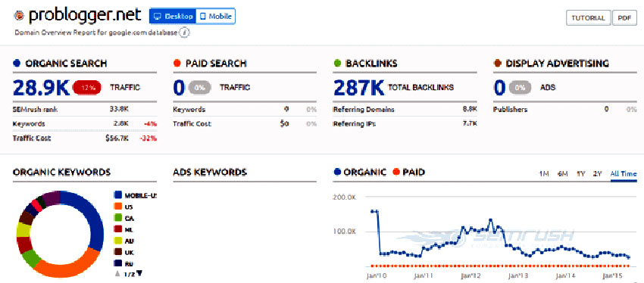Click the Referring Domains 8.8K value
Viewport: 644px width, 283px height.
coord(470,110)
